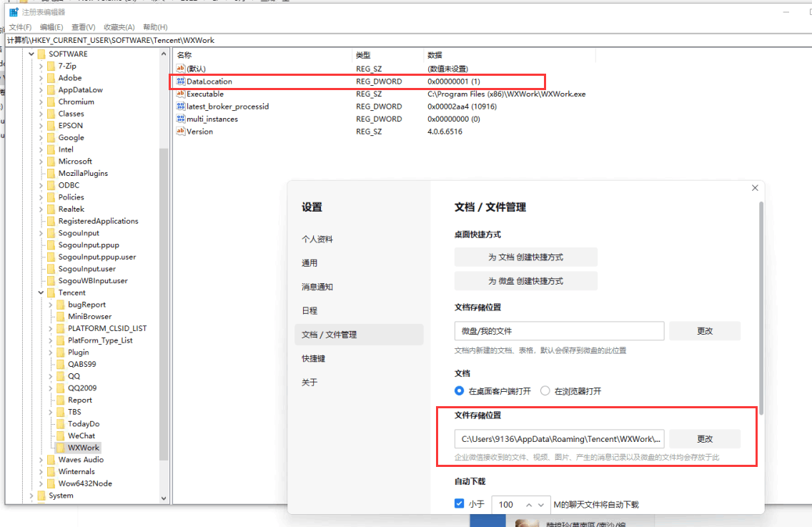Collapse the Tencent registry key
Image resolution: width=812 pixels, height=527 pixels.
click(41, 292)
